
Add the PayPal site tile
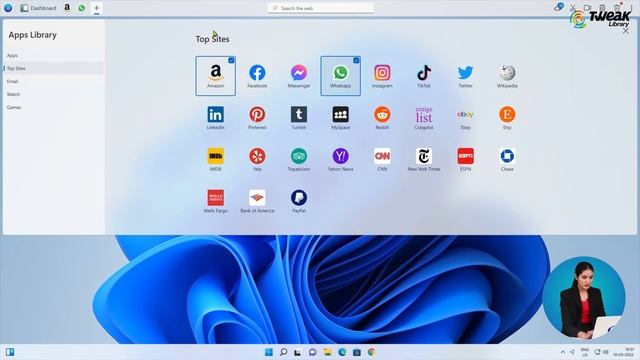point(299,201)
